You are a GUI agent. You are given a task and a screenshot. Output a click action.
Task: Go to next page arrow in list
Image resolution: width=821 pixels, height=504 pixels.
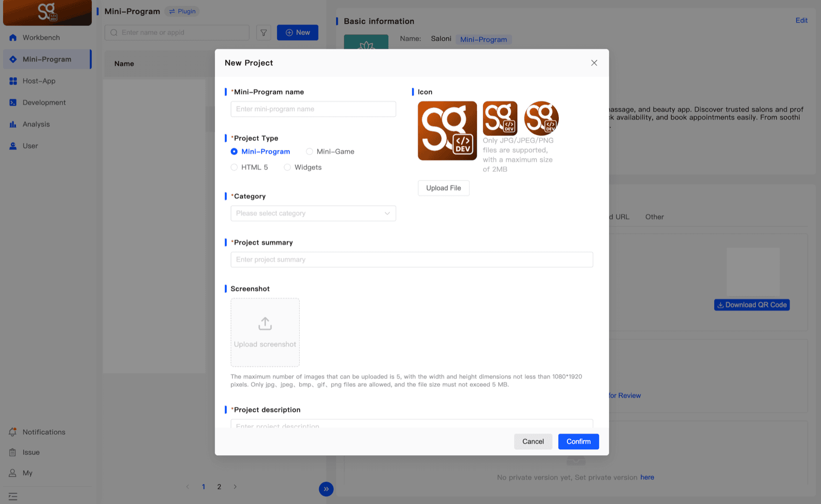pyautogui.click(x=235, y=487)
